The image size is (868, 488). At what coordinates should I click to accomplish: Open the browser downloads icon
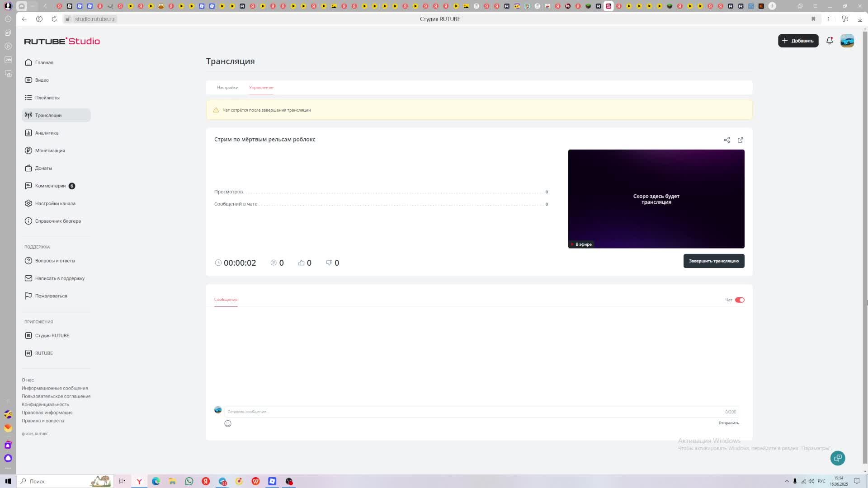click(x=860, y=19)
